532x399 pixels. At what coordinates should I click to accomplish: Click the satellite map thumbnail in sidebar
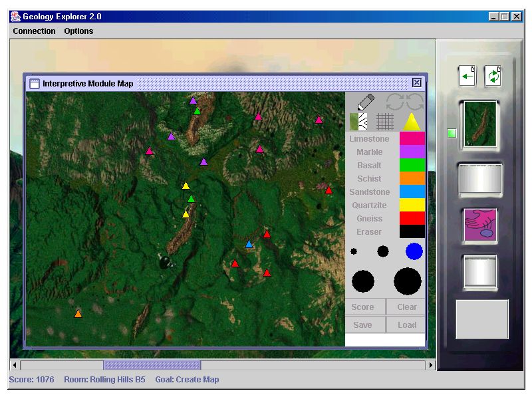tap(480, 124)
